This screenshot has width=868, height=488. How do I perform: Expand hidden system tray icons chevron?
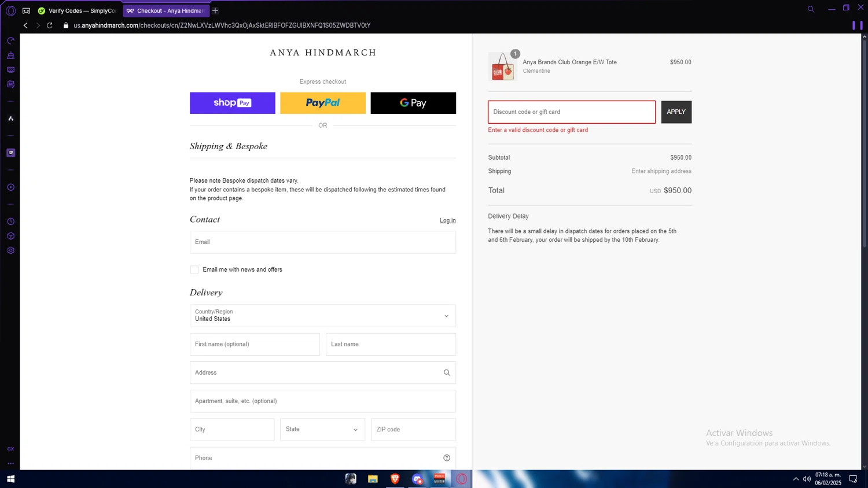point(796,479)
